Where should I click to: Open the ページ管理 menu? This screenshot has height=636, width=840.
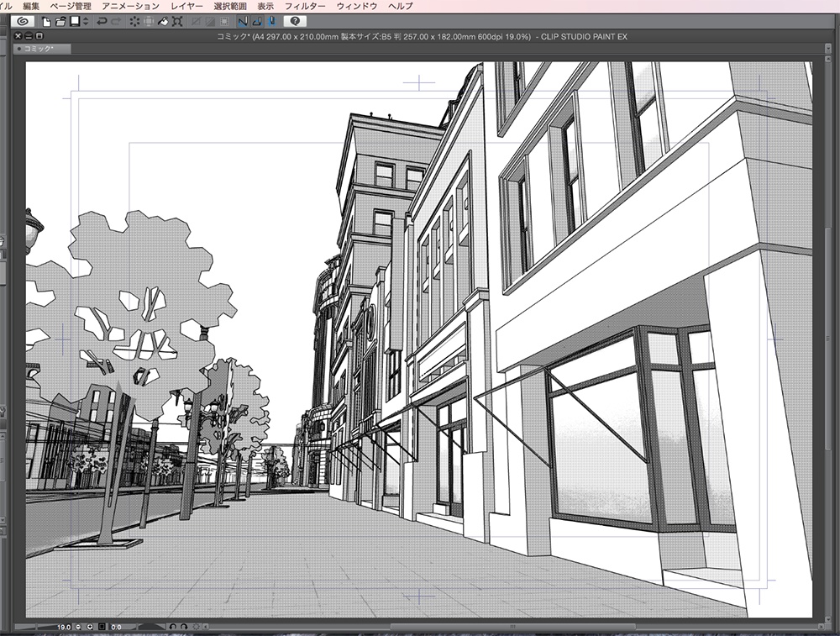point(71,6)
